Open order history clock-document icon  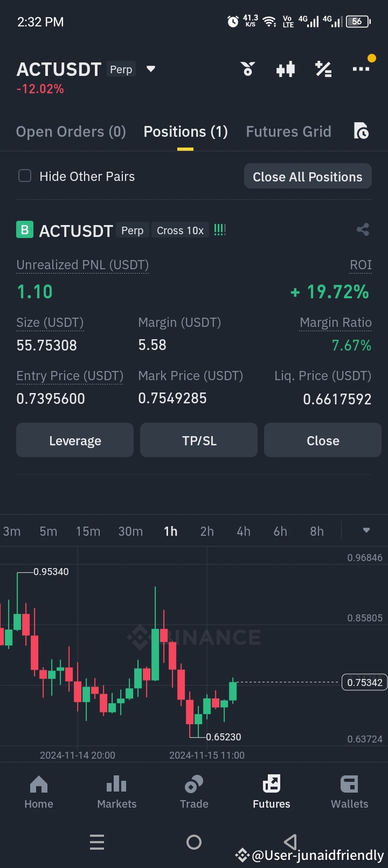[x=361, y=131]
